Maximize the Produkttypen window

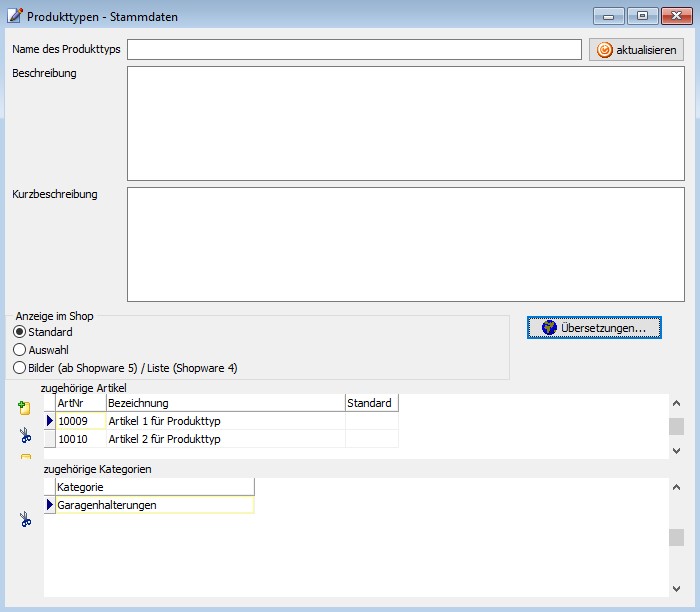coord(641,15)
